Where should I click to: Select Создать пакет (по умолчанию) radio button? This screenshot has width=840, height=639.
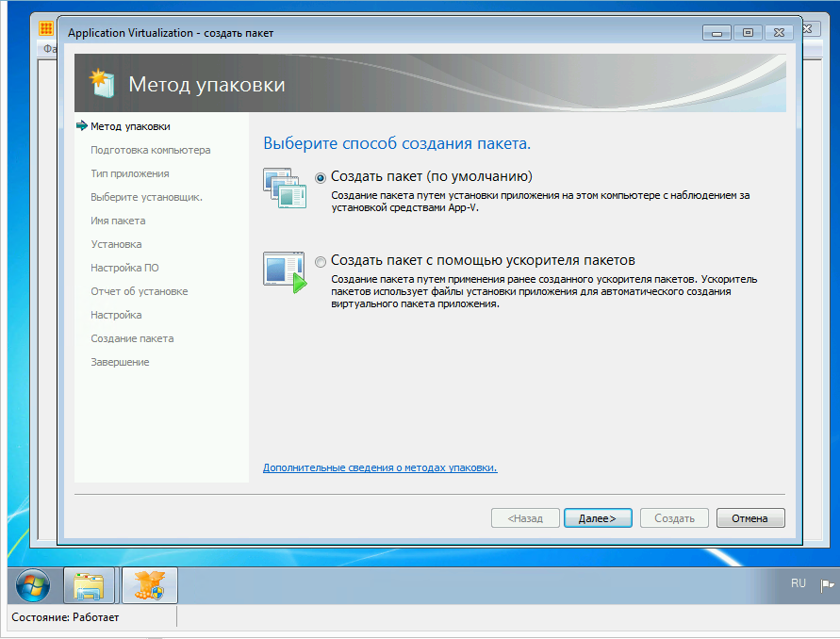pos(321,177)
